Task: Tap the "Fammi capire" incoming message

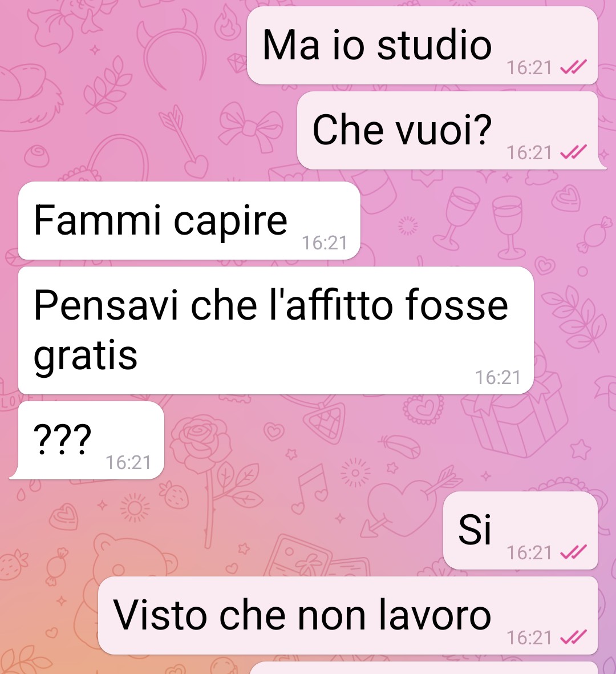Action: [189, 220]
